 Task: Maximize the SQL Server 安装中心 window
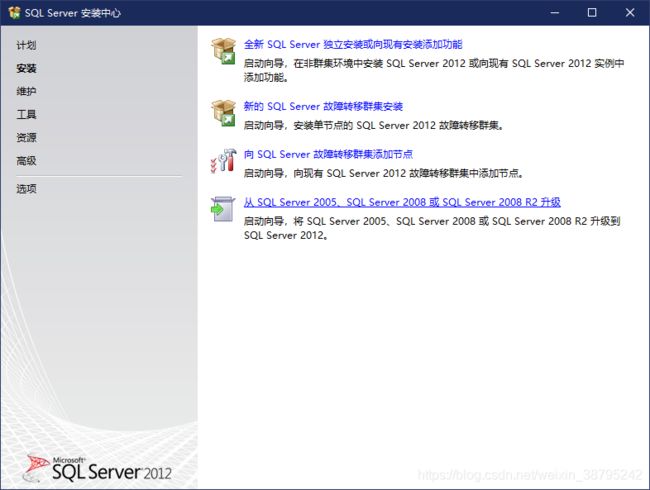coord(592,12)
